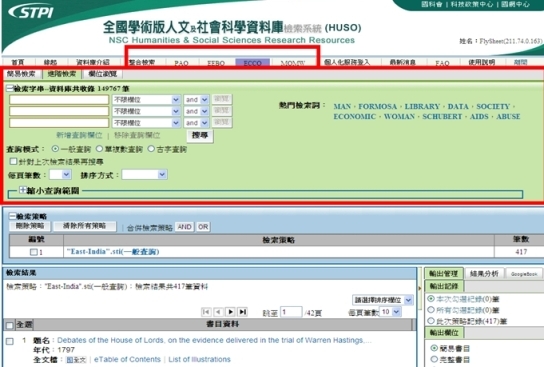Image resolution: width=544 pixels, height=367 pixels.
Task: Switch to the 結果分析 tab
Action: tap(484, 273)
